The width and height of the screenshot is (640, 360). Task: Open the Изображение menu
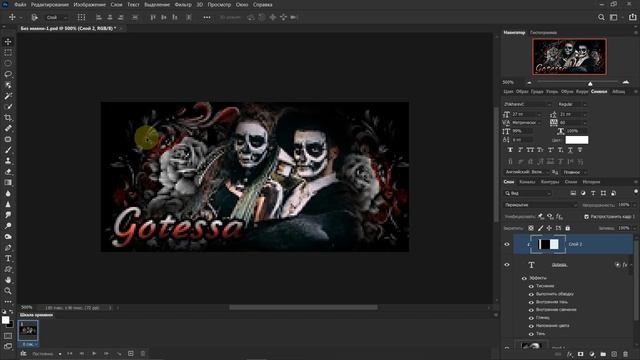(89, 4)
